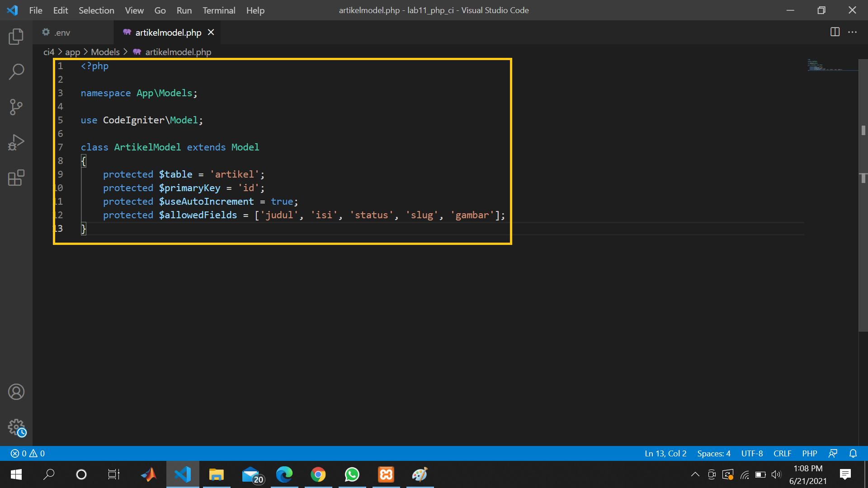Select the UTF-8 encoding indicator

click(x=751, y=453)
